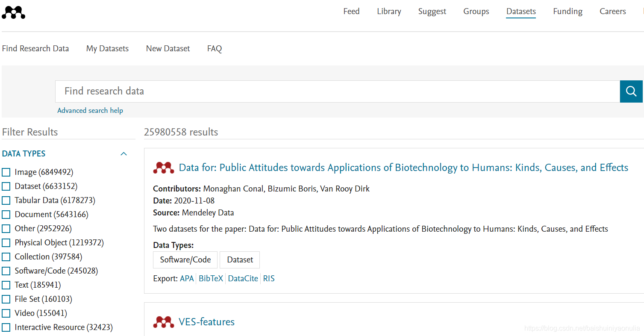The width and height of the screenshot is (644, 336).
Task: Select the Video data type checkbox
Action: click(x=6, y=313)
